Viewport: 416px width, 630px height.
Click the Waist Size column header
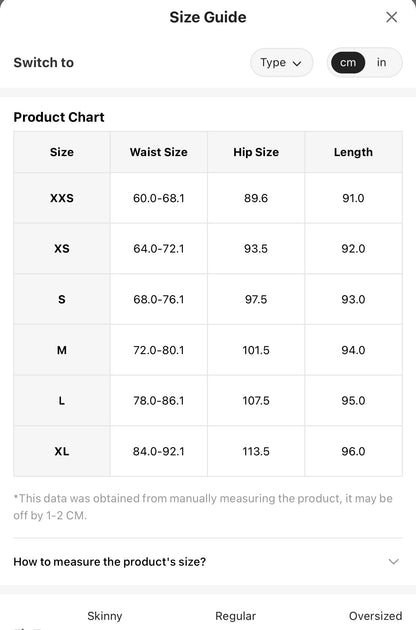click(159, 152)
